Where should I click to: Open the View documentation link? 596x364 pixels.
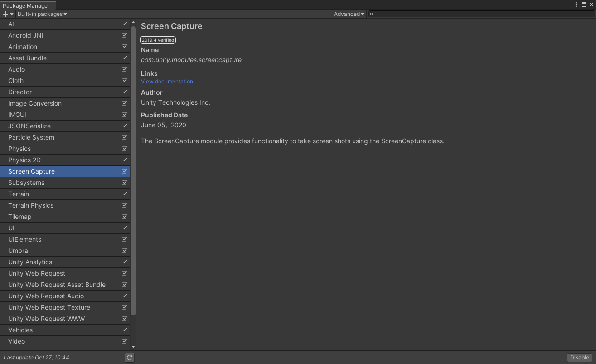[x=166, y=82]
